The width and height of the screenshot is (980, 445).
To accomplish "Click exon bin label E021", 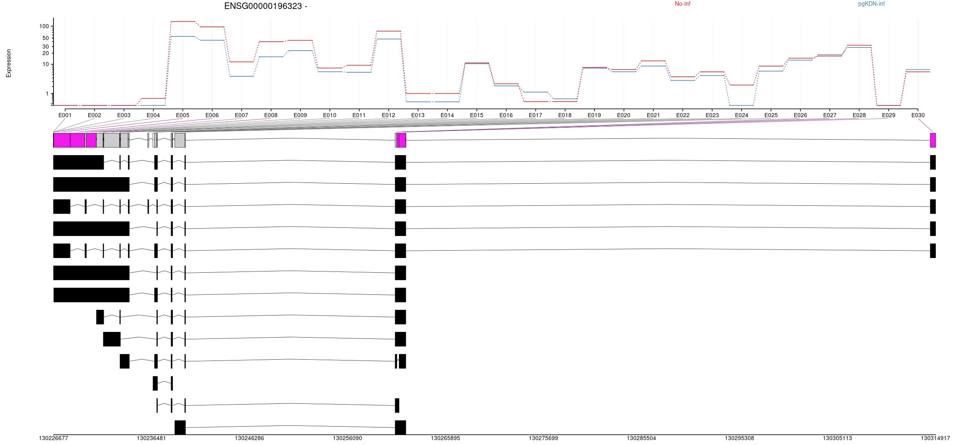I will 653,115.
